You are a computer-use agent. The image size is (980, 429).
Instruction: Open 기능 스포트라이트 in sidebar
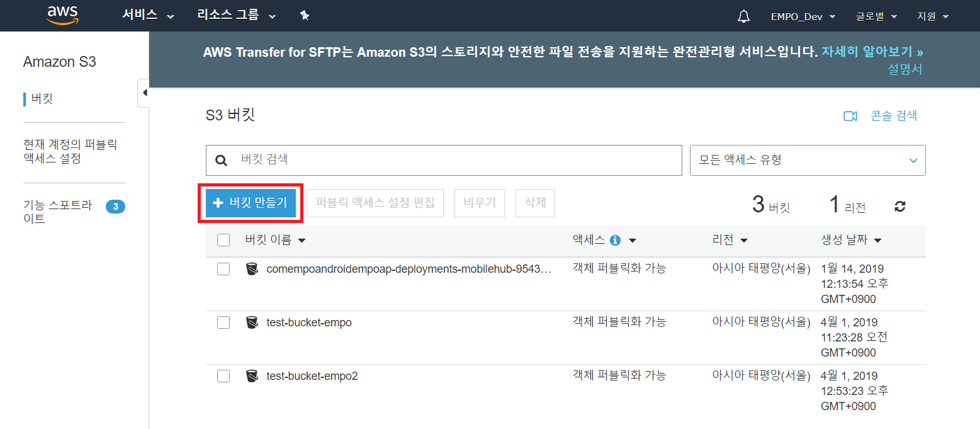coord(58,212)
